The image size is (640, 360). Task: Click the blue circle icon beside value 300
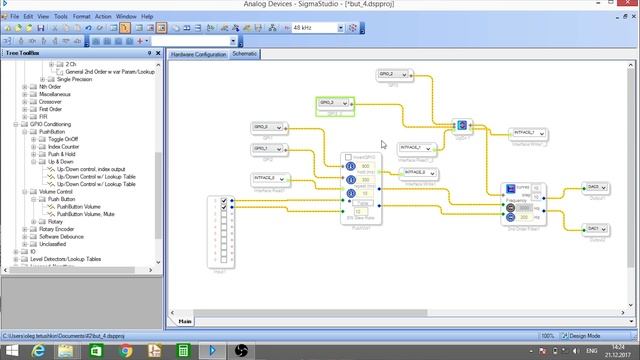point(351,180)
